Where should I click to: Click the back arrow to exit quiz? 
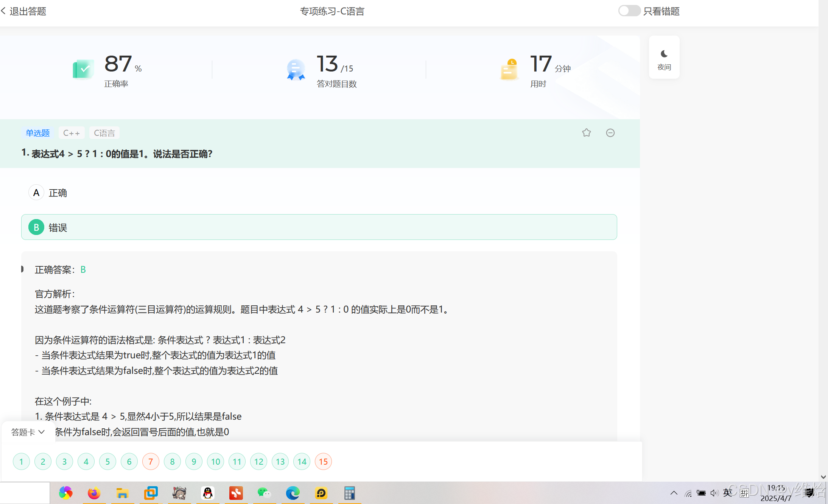pos(4,11)
